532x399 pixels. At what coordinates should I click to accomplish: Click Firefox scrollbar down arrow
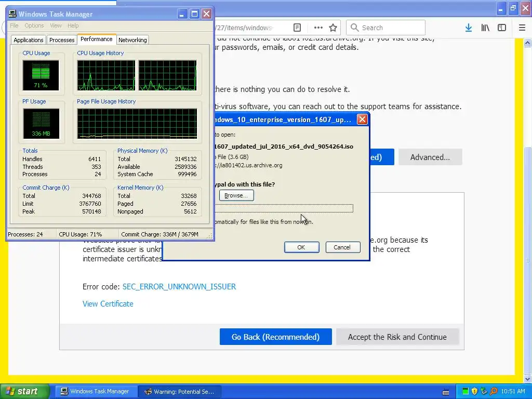528,379
